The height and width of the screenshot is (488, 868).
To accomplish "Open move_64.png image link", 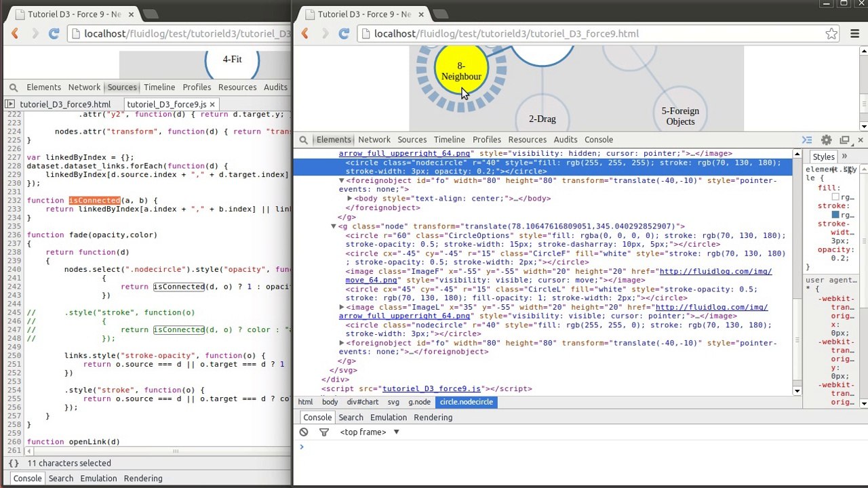I will (x=371, y=280).
